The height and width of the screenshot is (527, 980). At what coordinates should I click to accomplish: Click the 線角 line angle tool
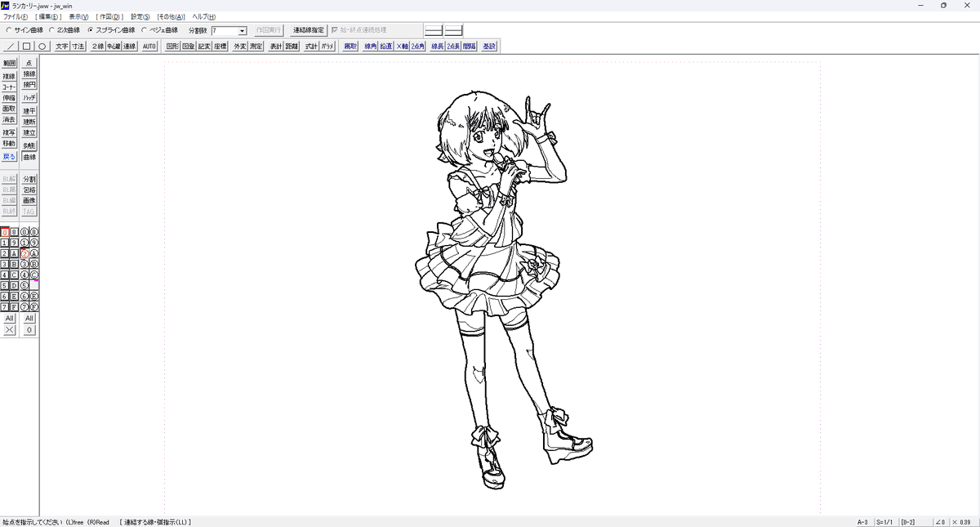tap(371, 47)
